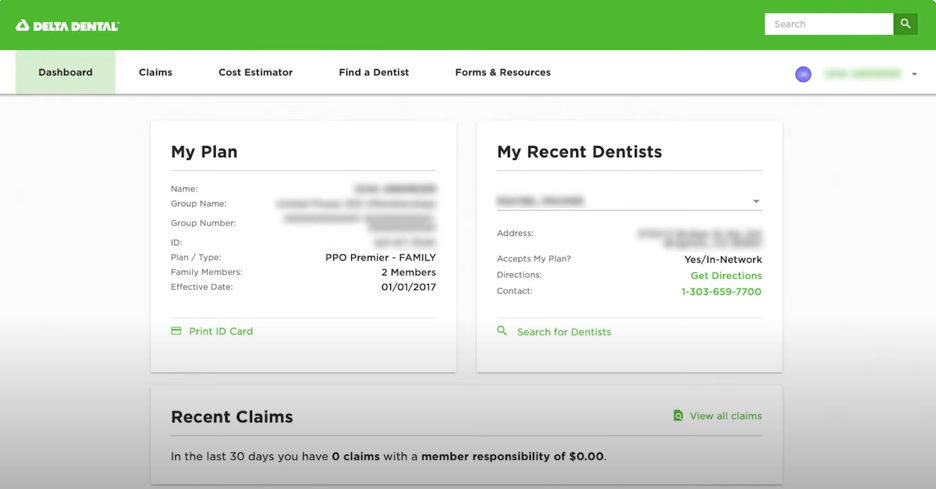Viewport: 936px width, 490px height.
Task: Switch to the Claims tab
Action: click(x=155, y=72)
